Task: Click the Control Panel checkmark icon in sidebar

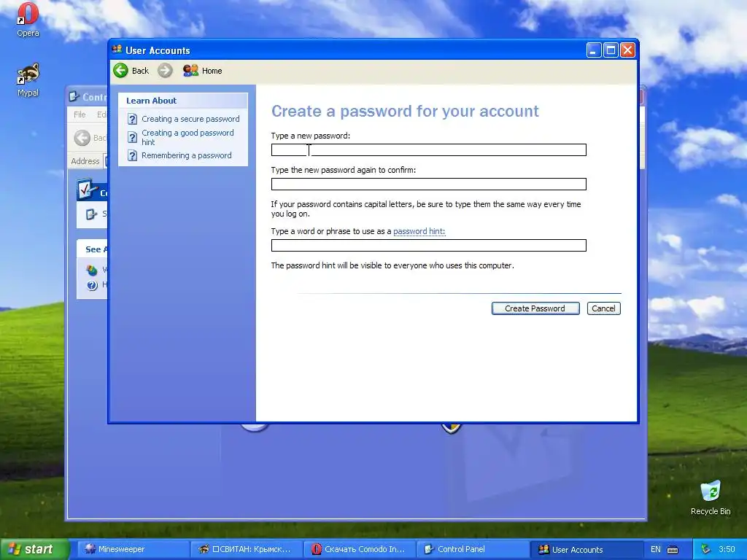Action: pos(87,190)
